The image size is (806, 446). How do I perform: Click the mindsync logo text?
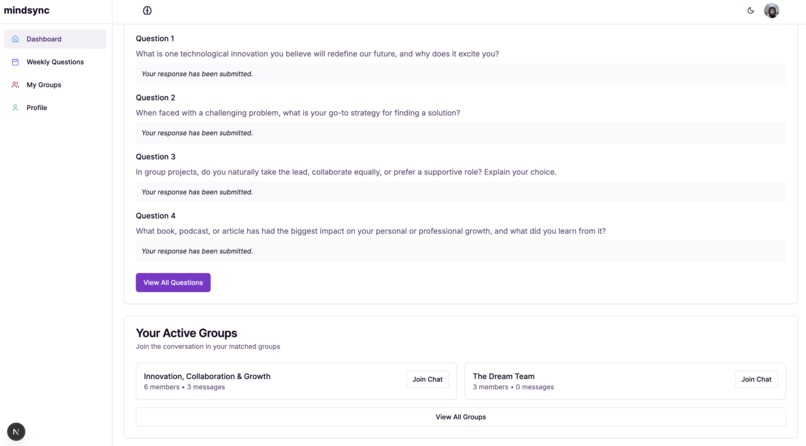(27, 10)
